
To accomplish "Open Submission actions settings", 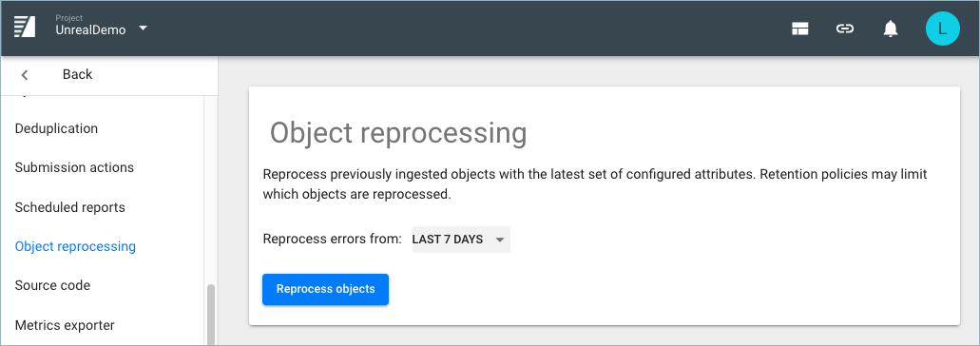I will [74, 167].
